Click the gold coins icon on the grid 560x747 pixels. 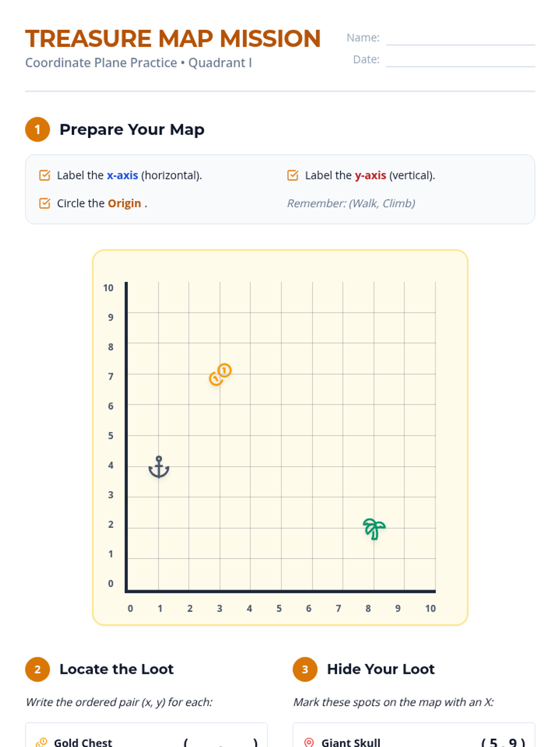click(220, 374)
